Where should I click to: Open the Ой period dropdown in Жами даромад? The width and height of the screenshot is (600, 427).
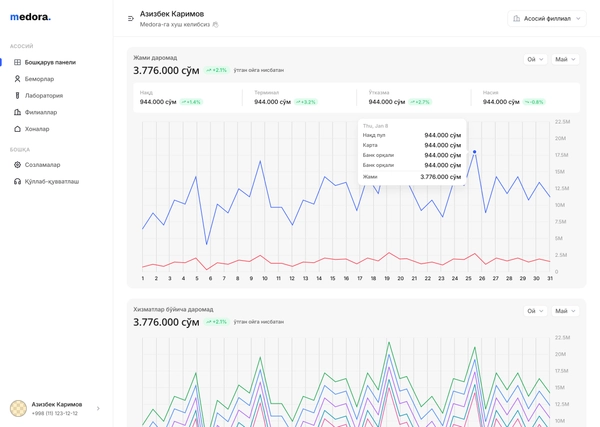pos(535,59)
